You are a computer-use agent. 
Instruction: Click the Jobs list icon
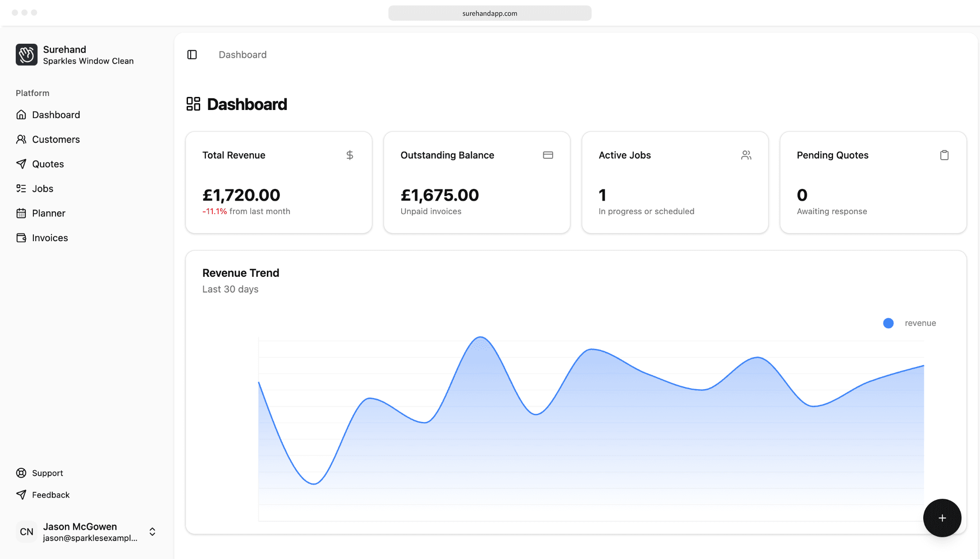[x=21, y=188]
